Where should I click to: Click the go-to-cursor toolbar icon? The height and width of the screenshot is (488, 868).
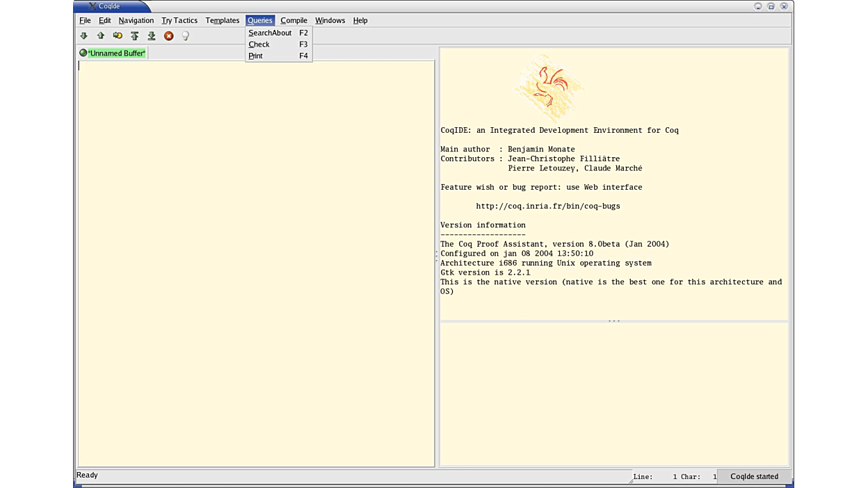point(118,35)
